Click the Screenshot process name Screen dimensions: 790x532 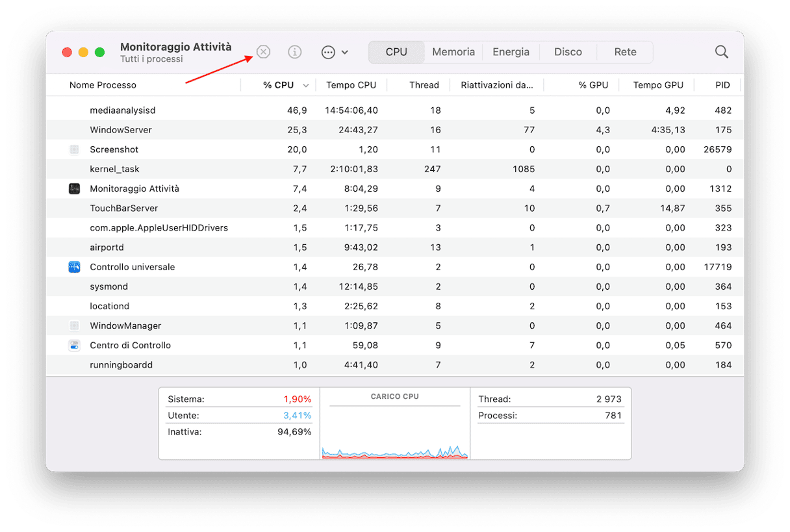pos(114,149)
